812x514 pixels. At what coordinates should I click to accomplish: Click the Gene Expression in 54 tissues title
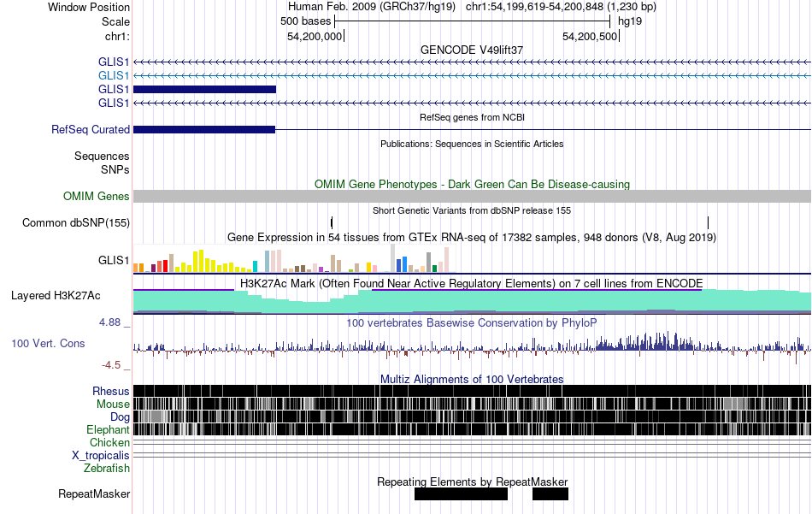[472, 237]
